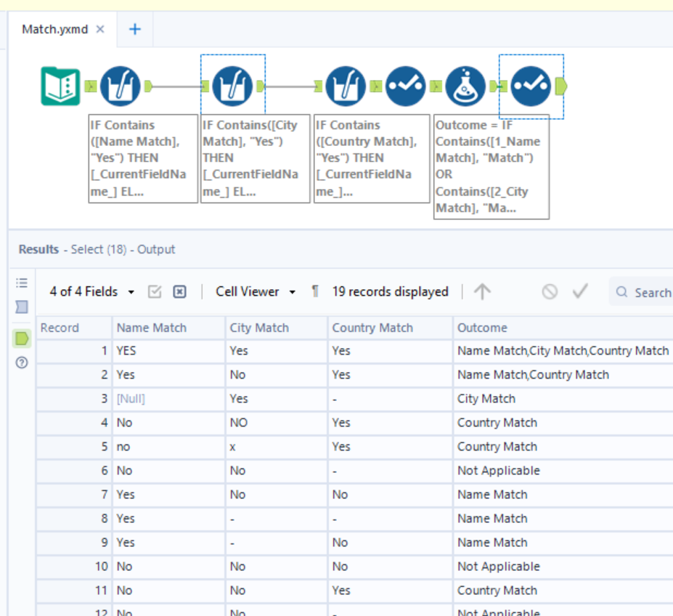Click the Outcome column header
Viewport: 673px width, 616px height.
482,328
